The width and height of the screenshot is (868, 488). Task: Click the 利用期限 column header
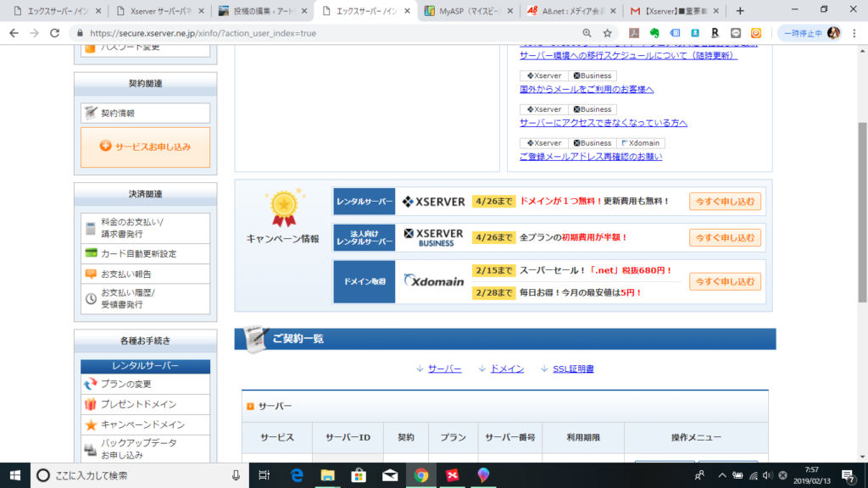click(x=583, y=438)
